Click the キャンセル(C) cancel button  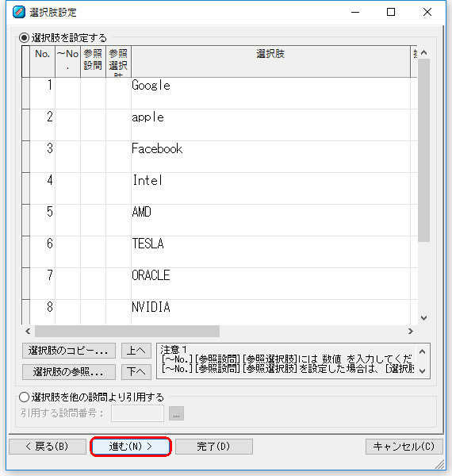404,447
